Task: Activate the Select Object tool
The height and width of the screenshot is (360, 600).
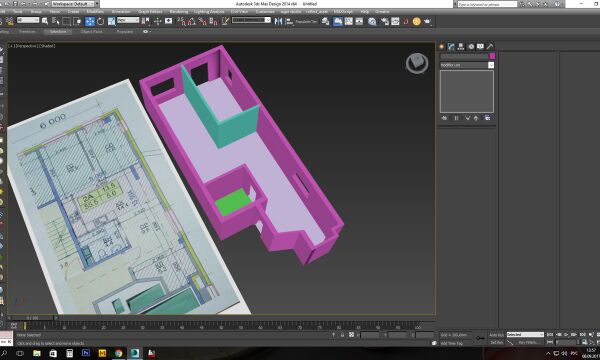Action: (x=45, y=21)
